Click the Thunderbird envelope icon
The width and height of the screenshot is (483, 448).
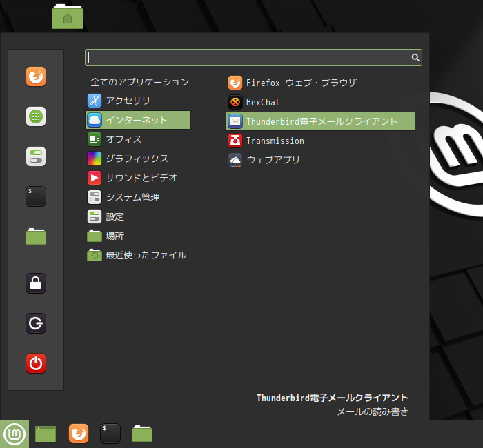coord(235,121)
